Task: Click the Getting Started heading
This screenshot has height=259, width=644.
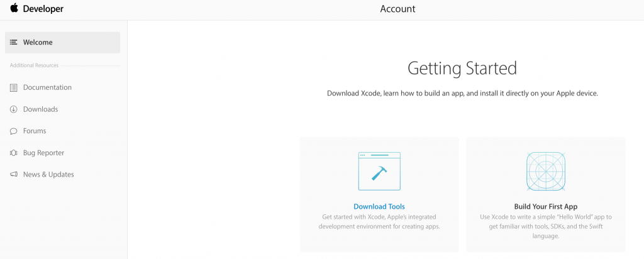Action: (x=462, y=69)
